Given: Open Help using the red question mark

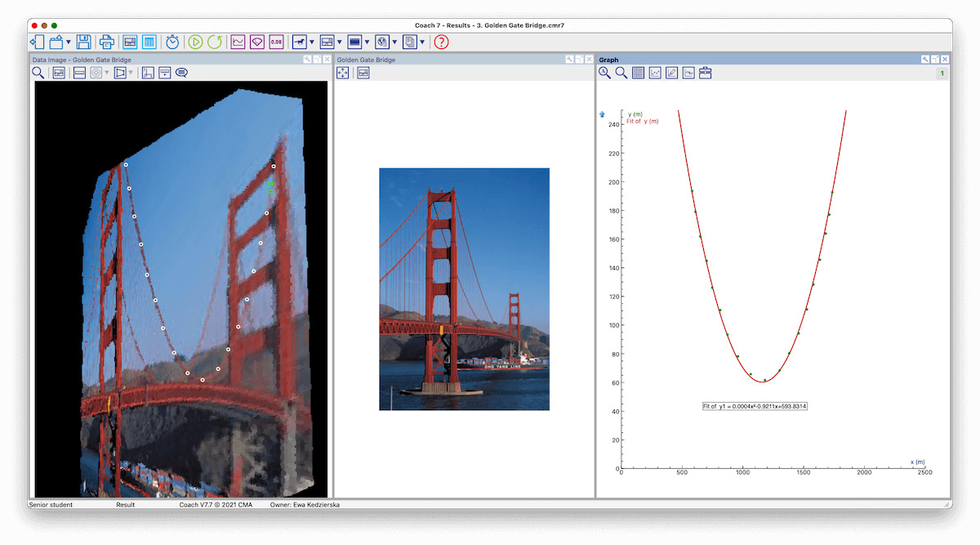Looking at the screenshot, I should point(441,41).
